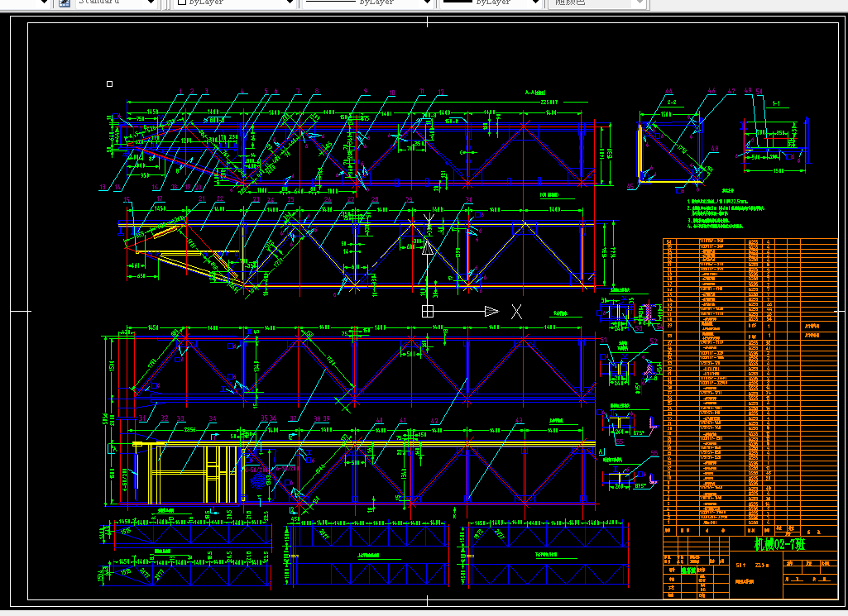Select the green highlighted cell in title block
This screenshot has height=616, width=848.
(688, 570)
